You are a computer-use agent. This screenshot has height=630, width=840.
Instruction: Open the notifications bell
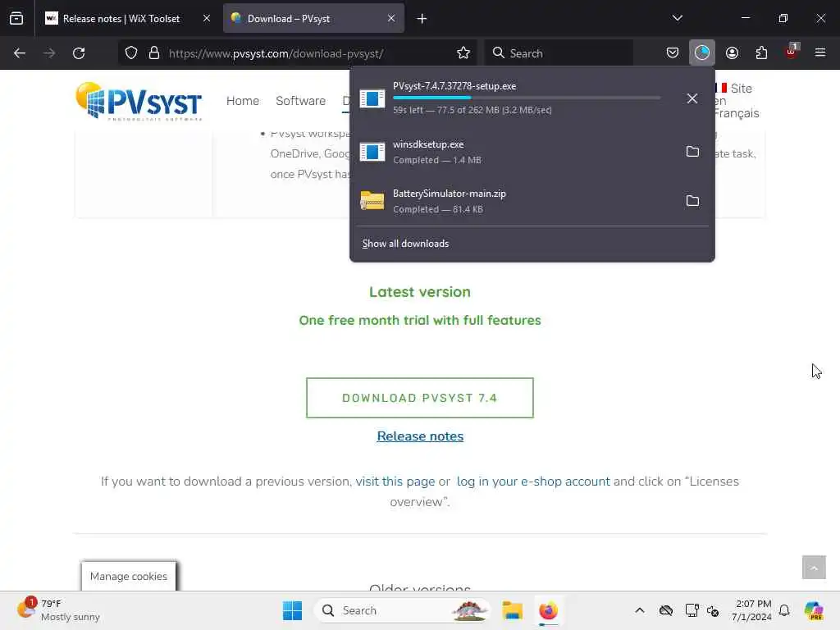(x=784, y=610)
